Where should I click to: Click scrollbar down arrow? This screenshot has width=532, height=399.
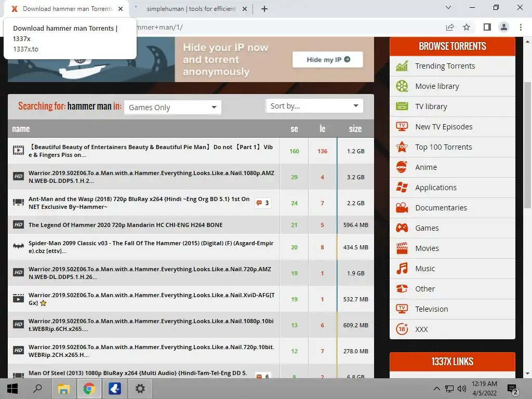[527, 374]
